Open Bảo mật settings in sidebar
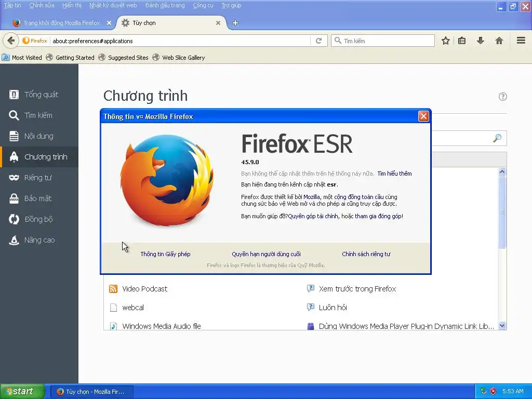The height and width of the screenshot is (399, 532). (39, 198)
